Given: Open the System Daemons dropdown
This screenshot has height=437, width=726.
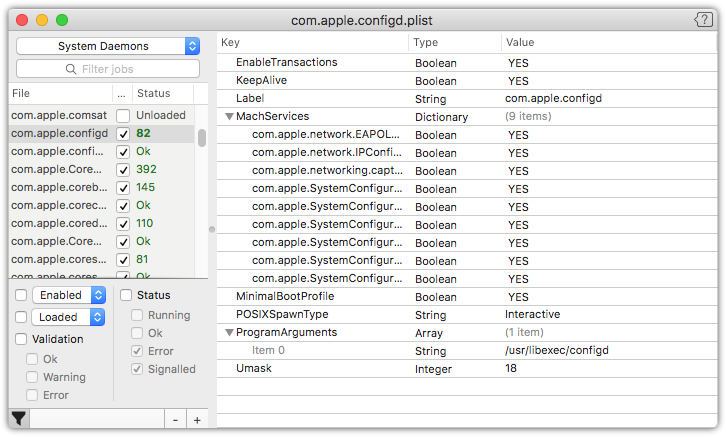Looking at the screenshot, I should point(108,46).
